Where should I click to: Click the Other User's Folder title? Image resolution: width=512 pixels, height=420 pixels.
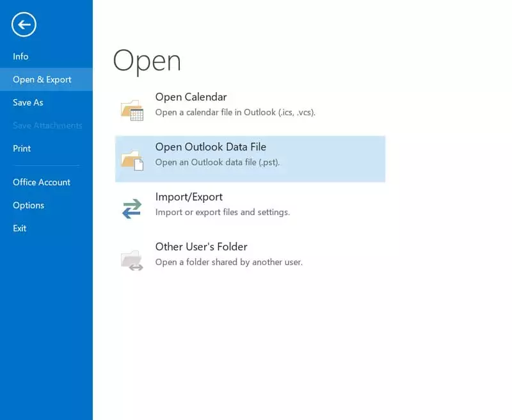[x=201, y=247]
